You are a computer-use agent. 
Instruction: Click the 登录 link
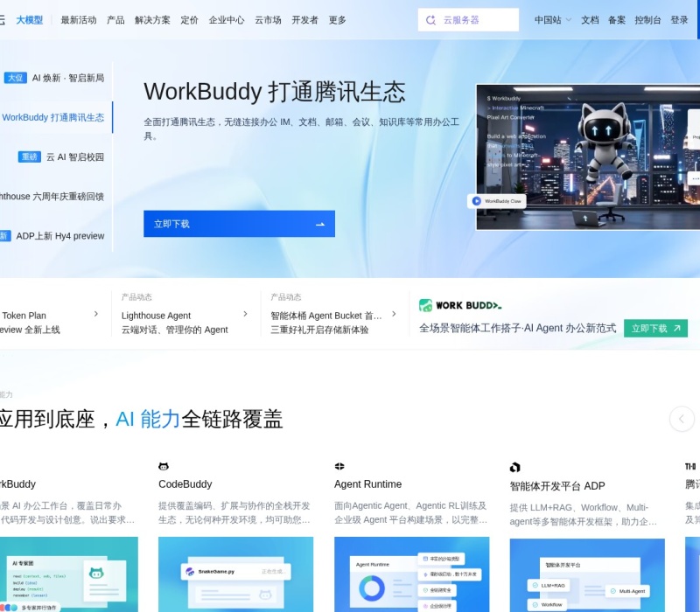[679, 20]
